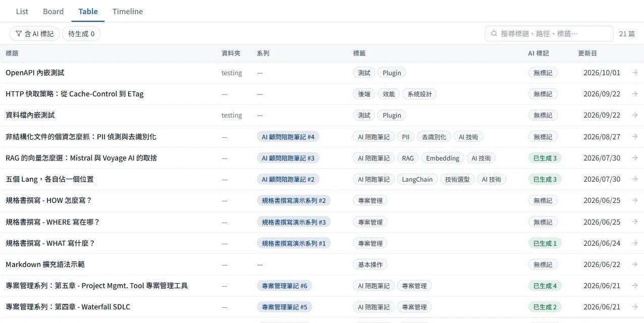Click series chip AI 顧問陪跑筆記 #3
The image size is (644, 323).
288,158
